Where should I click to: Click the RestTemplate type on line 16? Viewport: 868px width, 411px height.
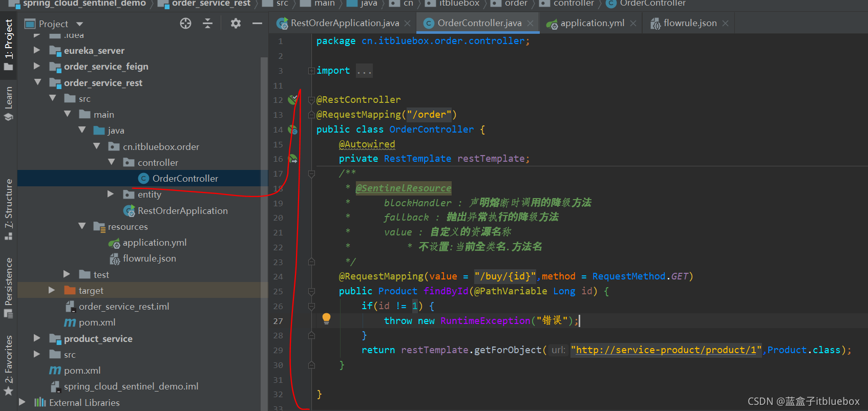click(x=417, y=159)
